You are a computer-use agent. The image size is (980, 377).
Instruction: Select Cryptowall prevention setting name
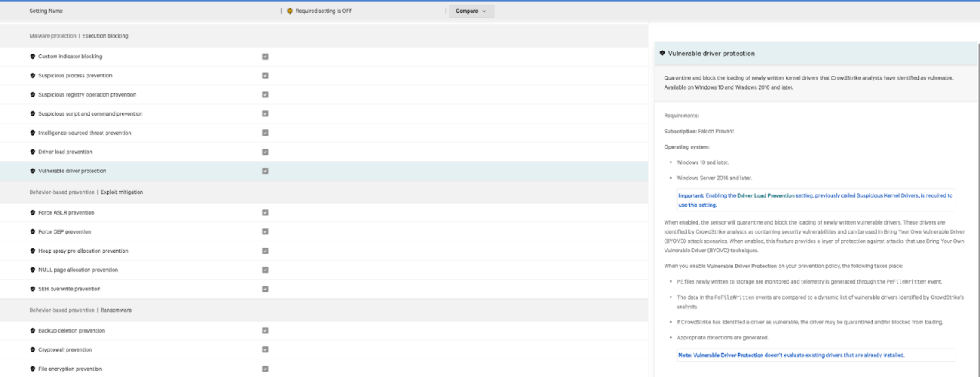coord(65,350)
